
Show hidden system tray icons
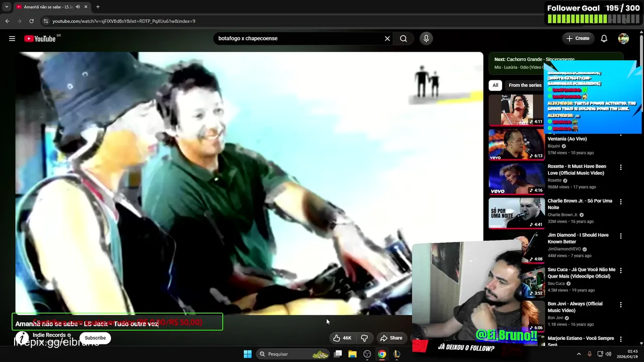pyautogui.click(x=578, y=354)
